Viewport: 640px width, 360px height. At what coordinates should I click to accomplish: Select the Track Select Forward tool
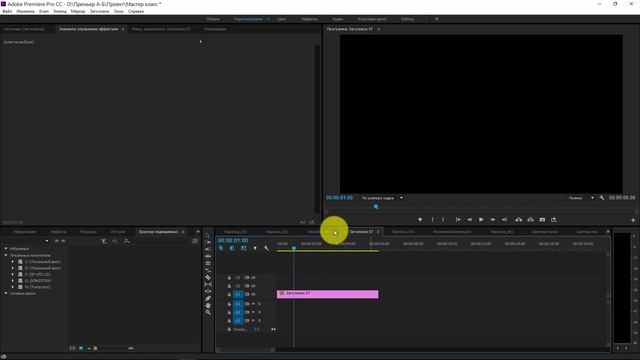[x=208, y=242]
